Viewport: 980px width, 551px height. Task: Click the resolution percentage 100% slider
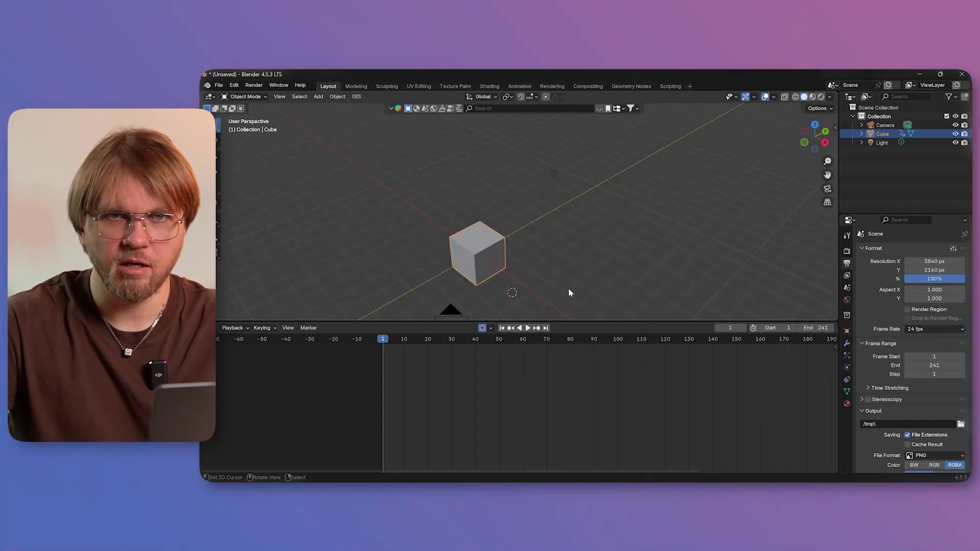934,279
